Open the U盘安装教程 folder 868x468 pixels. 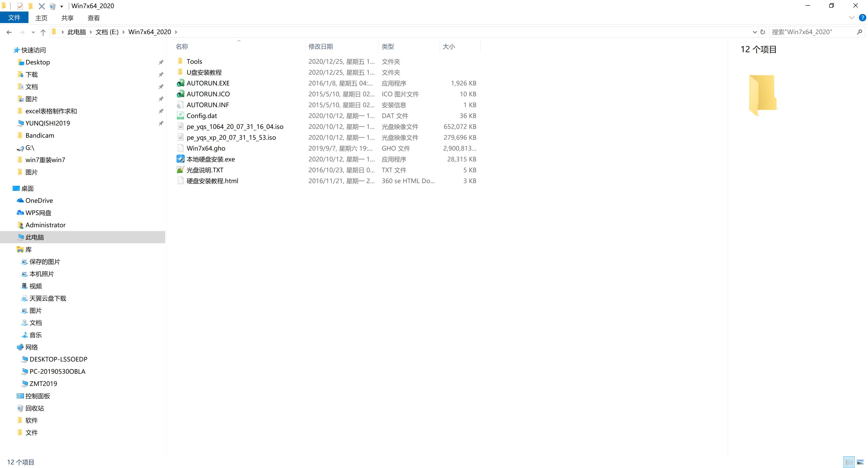[204, 72]
